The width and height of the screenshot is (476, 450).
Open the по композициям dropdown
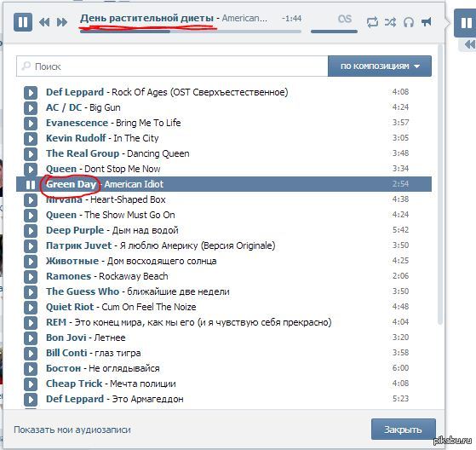pos(380,66)
